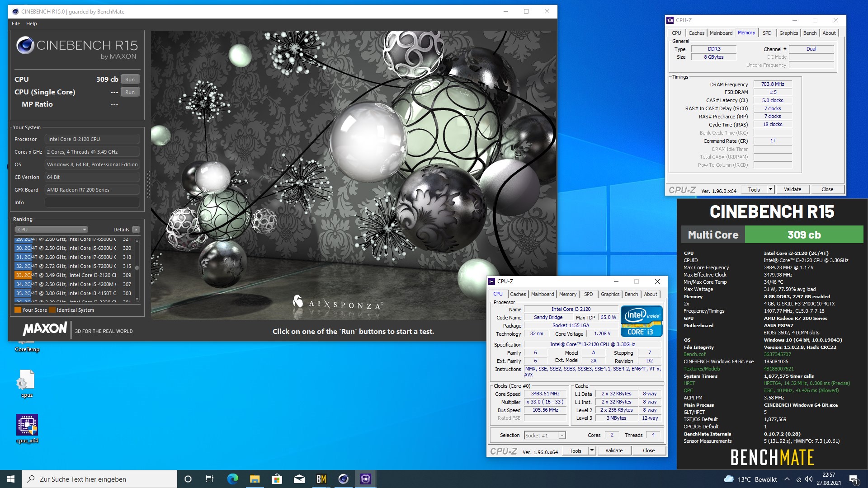Click Close button in lower CPU-Z window

tap(649, 451)
